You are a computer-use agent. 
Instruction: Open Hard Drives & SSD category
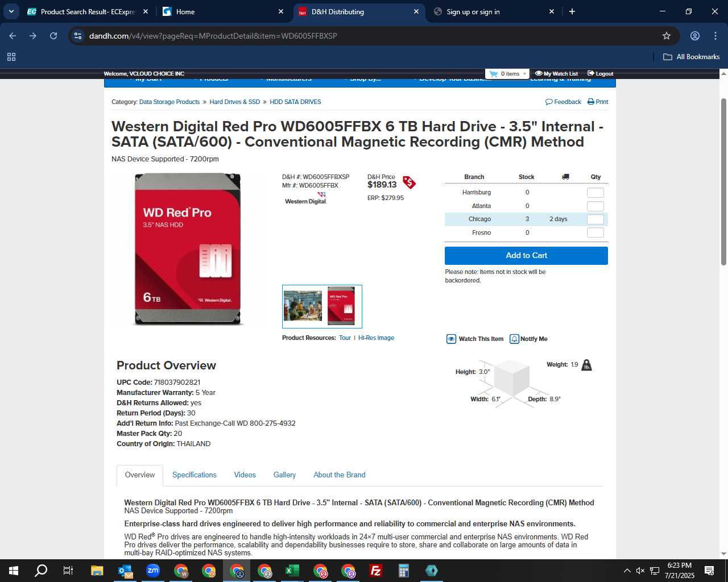coord(235,102)
